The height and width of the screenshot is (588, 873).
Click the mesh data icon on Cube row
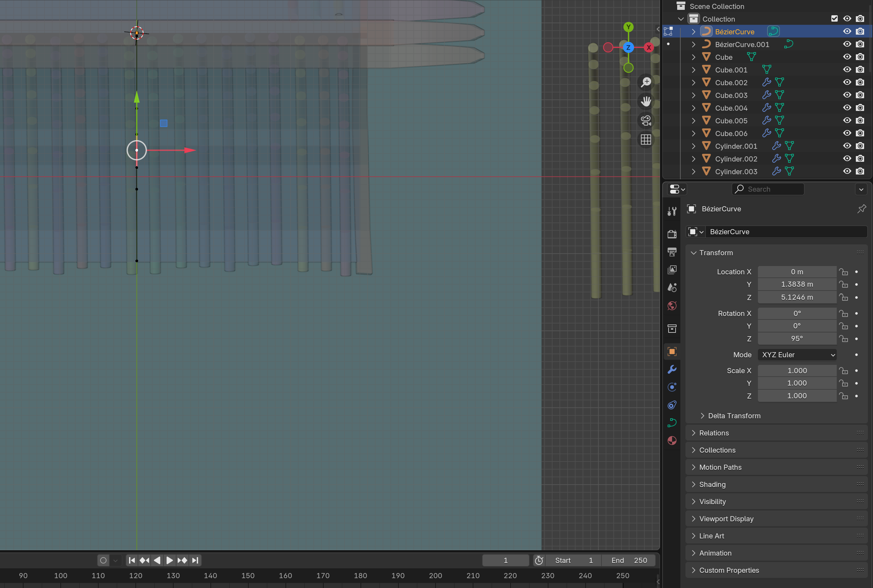coord(752,57)
